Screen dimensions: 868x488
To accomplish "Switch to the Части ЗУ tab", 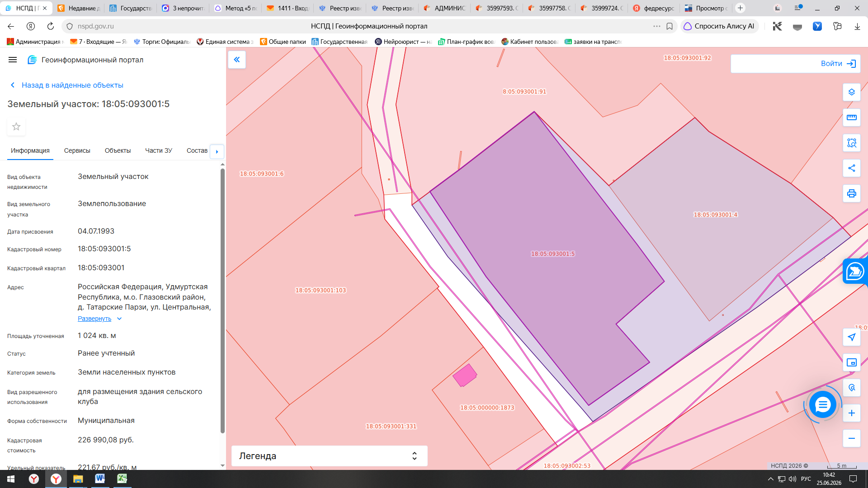I will (x=159, y=150).
